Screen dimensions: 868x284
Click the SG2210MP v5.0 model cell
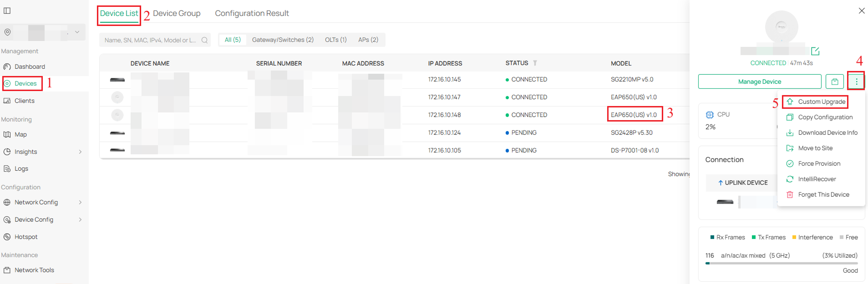(632, 79)
